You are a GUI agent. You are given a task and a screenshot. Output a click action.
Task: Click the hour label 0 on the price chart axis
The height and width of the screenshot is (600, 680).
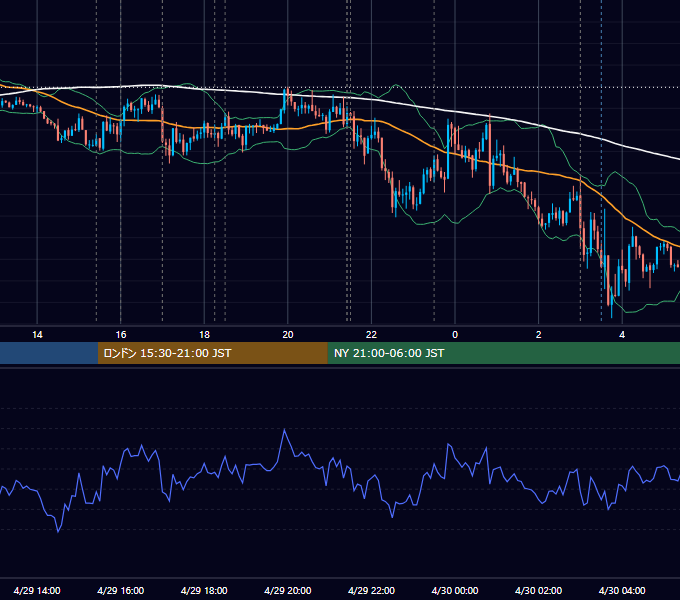(x=455, y=335)
